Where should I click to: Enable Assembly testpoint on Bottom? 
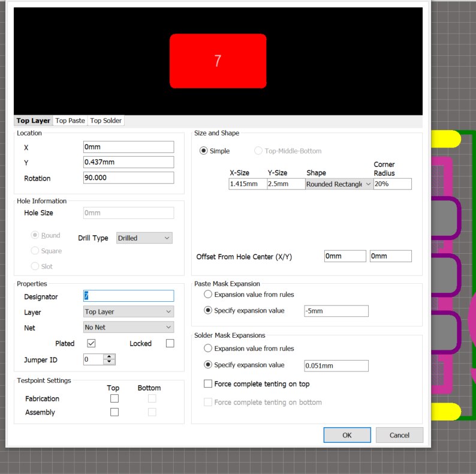pos(152,412)
